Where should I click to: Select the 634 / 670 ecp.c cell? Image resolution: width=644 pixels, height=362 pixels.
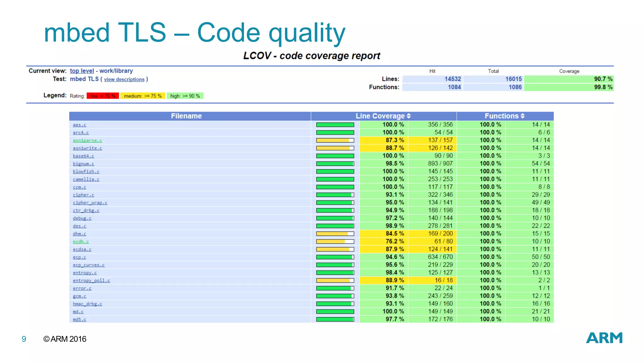point(432,257)
